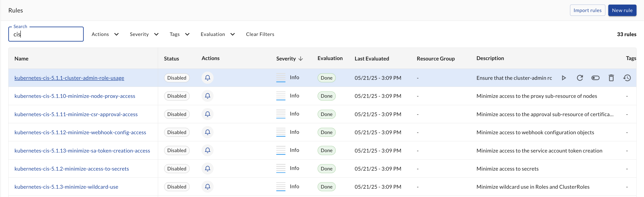Click the Resource Group column header

pos(436,59)
